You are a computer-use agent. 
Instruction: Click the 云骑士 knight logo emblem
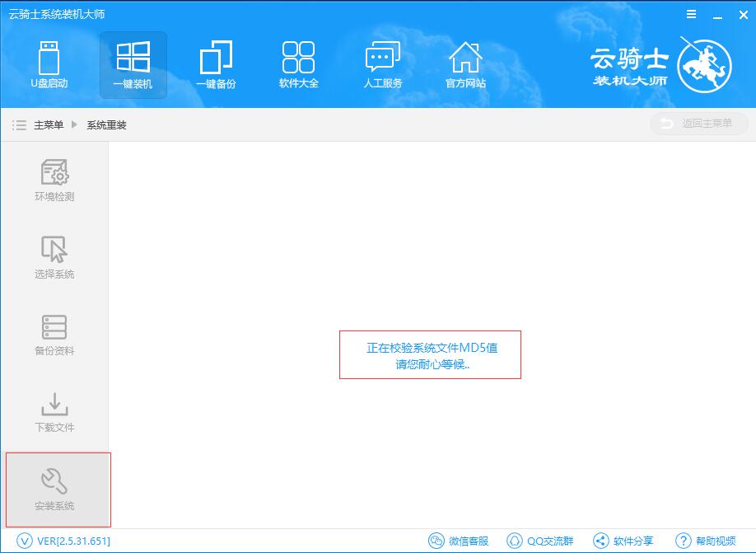(x=704, y=64)
